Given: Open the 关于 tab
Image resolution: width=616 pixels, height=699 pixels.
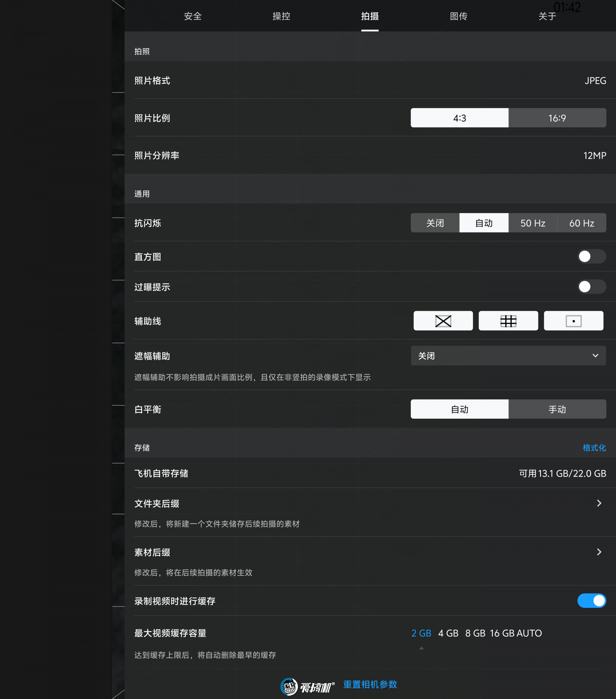Looking at the screenshot, I should 547,16.
